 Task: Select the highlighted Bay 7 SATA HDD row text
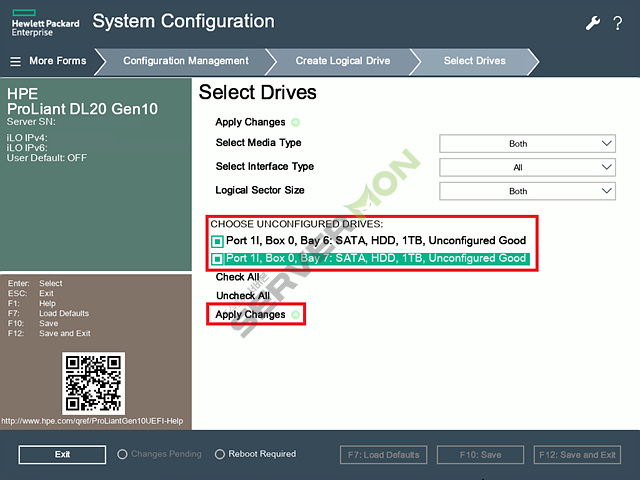(x=376, y=258)
